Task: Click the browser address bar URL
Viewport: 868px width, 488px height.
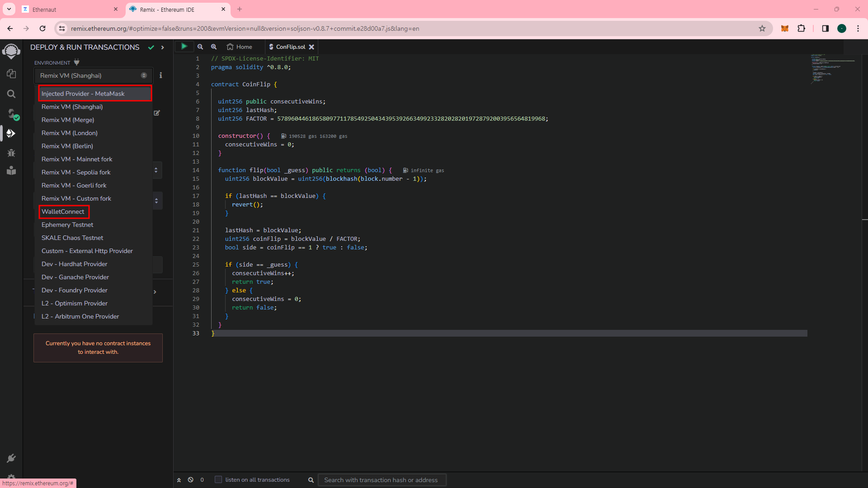Action: pos(245,28)
